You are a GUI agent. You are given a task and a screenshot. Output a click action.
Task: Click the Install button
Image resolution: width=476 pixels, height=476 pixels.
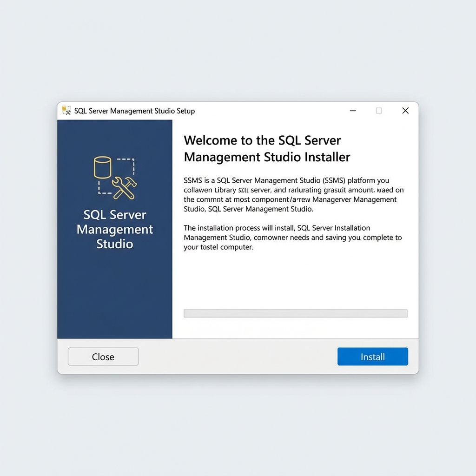[x=372, y=357]
